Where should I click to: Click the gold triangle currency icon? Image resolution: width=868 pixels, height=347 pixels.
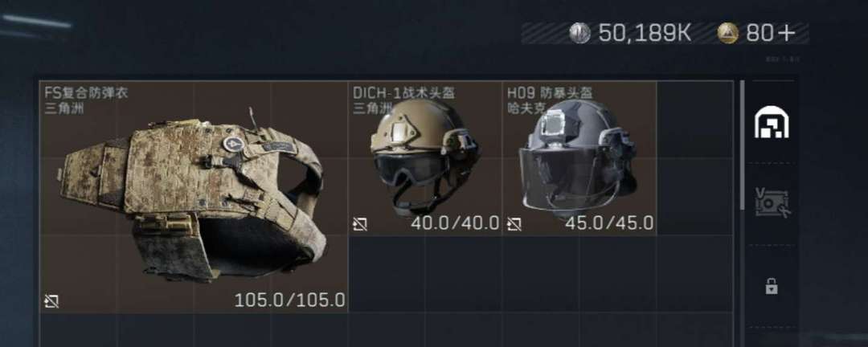click(x=728, y=33)
